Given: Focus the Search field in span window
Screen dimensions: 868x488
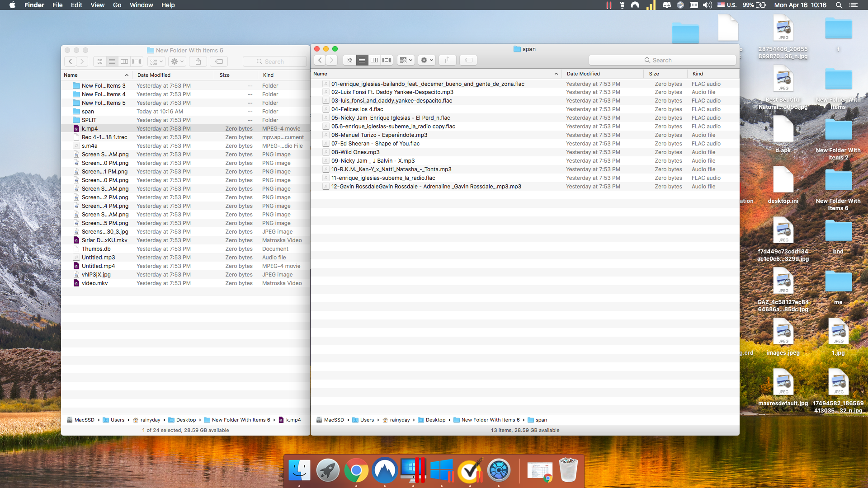Looking at the screenshot, I should (x=662, y=60).
